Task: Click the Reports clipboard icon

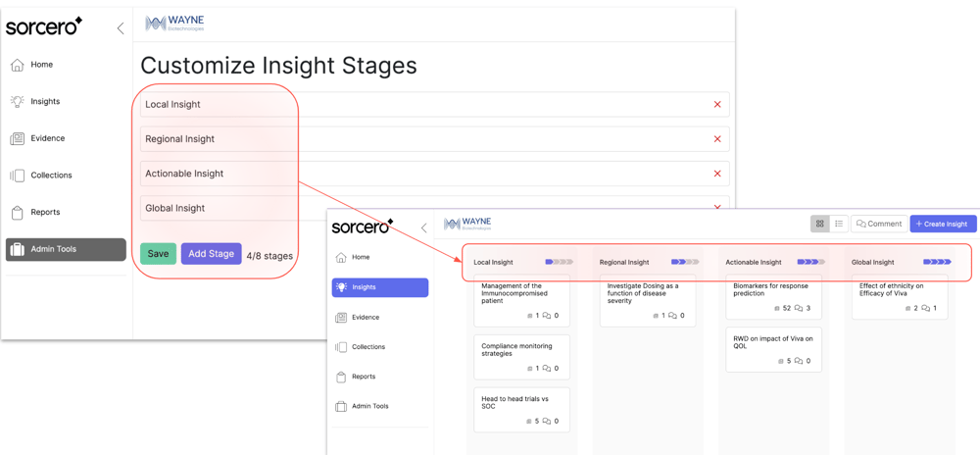Action: (18, 212)
